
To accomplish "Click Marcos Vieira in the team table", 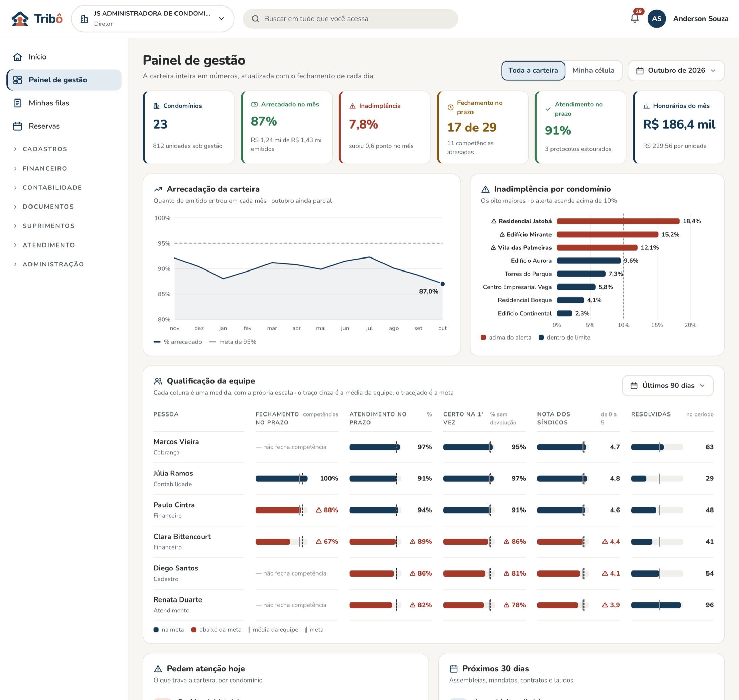I will coord(176,442).
